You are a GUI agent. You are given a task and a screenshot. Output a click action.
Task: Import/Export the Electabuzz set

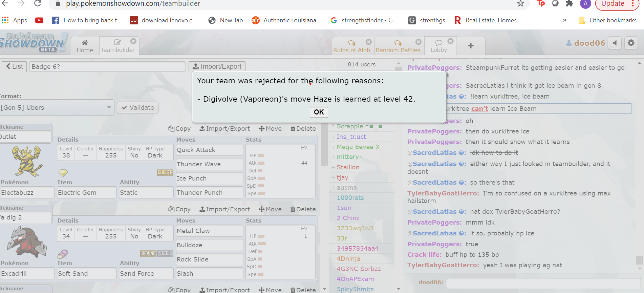click(225, 129)
